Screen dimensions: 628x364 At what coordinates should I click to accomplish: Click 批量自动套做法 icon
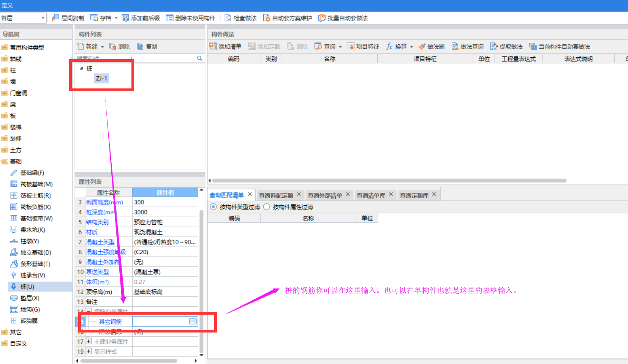[x=322, y=18]
